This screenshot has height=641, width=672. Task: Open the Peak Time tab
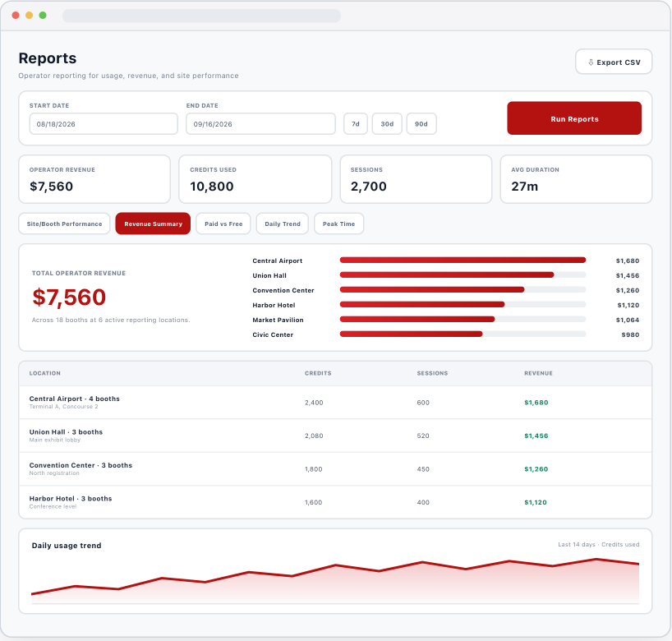click(x=338, y=224)
